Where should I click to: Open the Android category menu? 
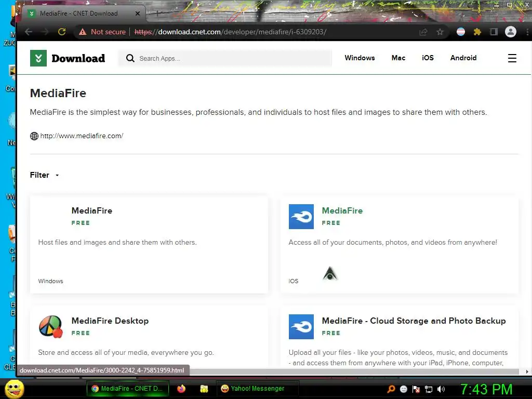[x=463, y=58]
